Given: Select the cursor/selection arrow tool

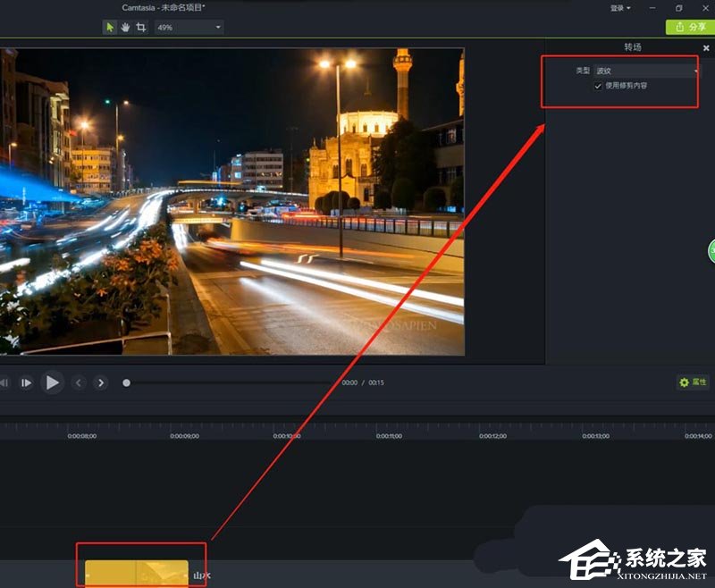Looking at the screenshot, I should pyautogui.click(x=111, y=27).
